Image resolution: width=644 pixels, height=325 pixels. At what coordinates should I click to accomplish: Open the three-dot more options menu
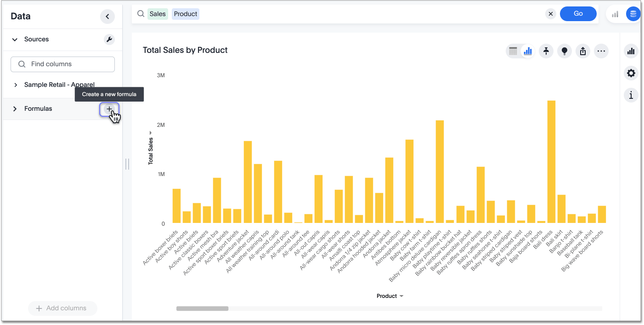click(x=601, y=51)
